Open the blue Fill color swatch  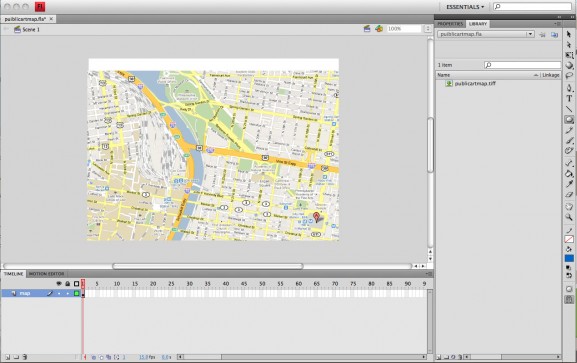(569, 258)
